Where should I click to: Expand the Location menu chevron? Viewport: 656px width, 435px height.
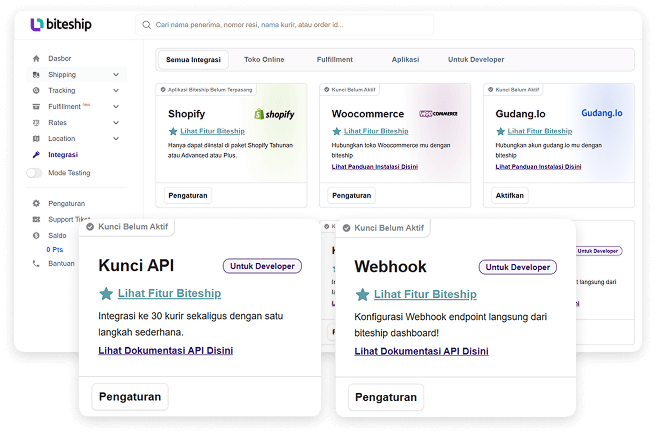(x=116, y=139)
